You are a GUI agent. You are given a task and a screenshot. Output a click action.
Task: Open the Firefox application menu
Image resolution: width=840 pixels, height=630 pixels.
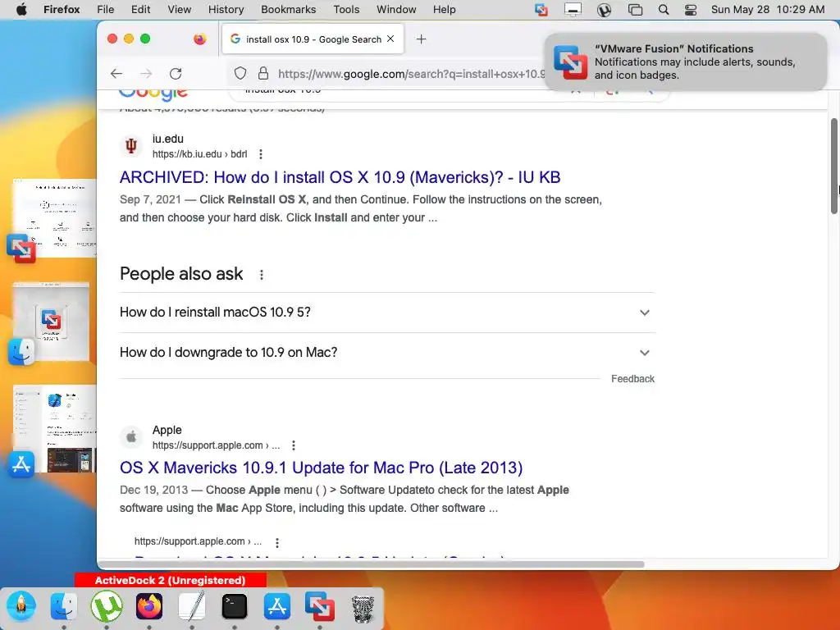(x=62, y=9)
